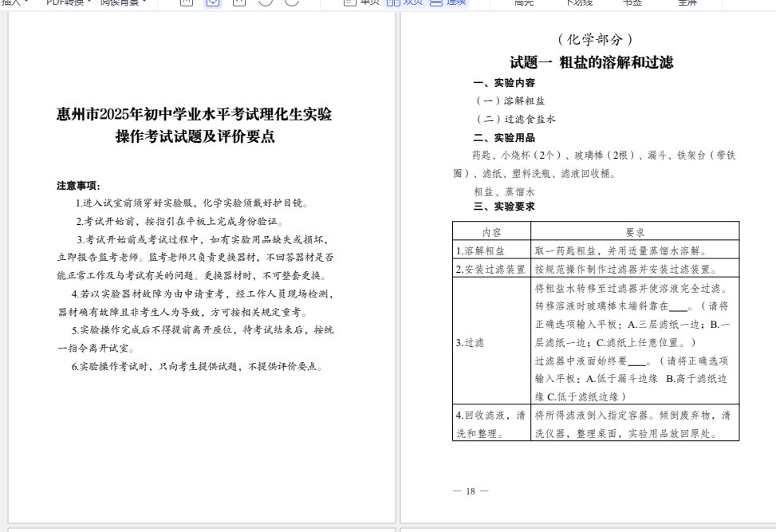The image size is (776, 532).
Task: Click the 一、实验内容 section heading
Action: (504, 83)
